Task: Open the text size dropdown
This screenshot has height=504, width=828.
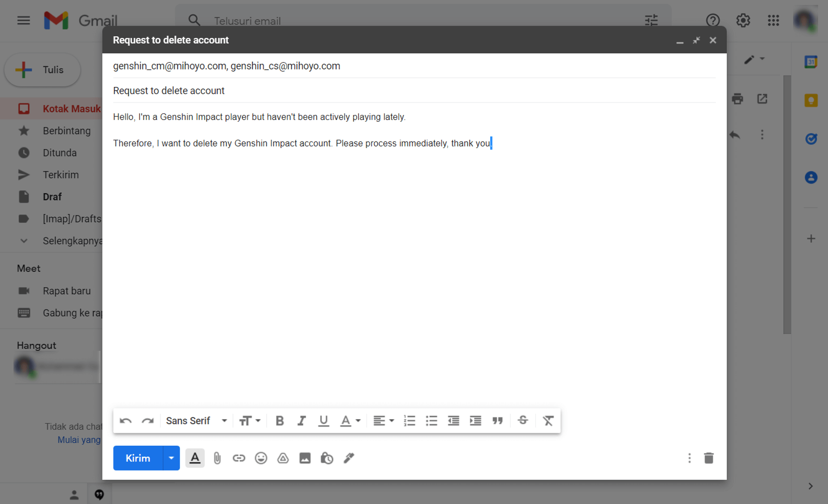Action: (x=250, y=421)
